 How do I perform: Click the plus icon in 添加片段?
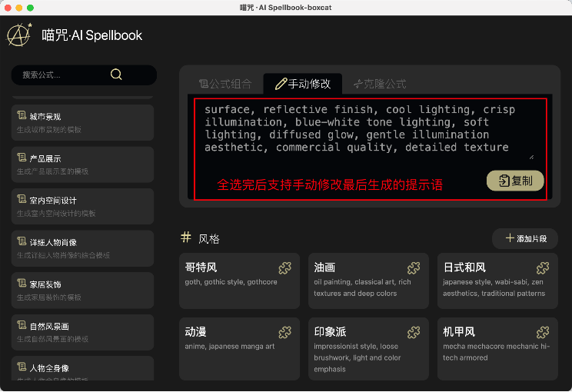(510, 238)
